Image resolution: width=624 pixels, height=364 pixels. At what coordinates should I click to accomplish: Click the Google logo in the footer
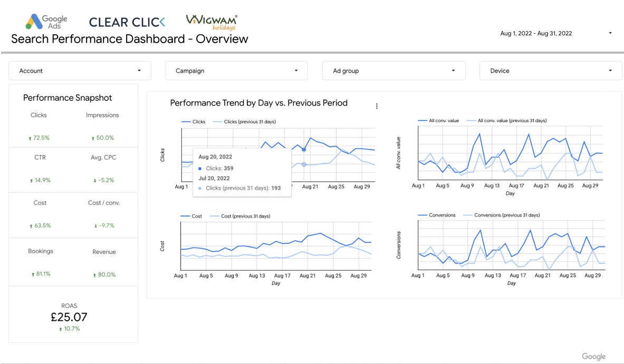[593, 357]
